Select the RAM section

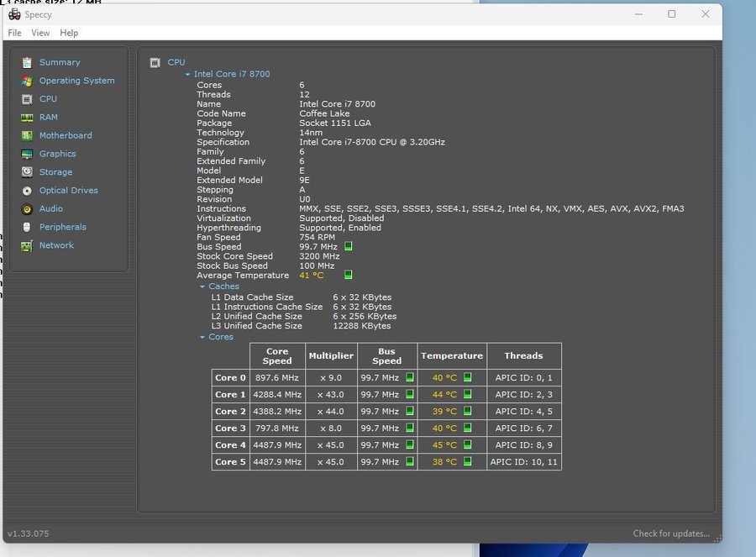coord(49,117)
